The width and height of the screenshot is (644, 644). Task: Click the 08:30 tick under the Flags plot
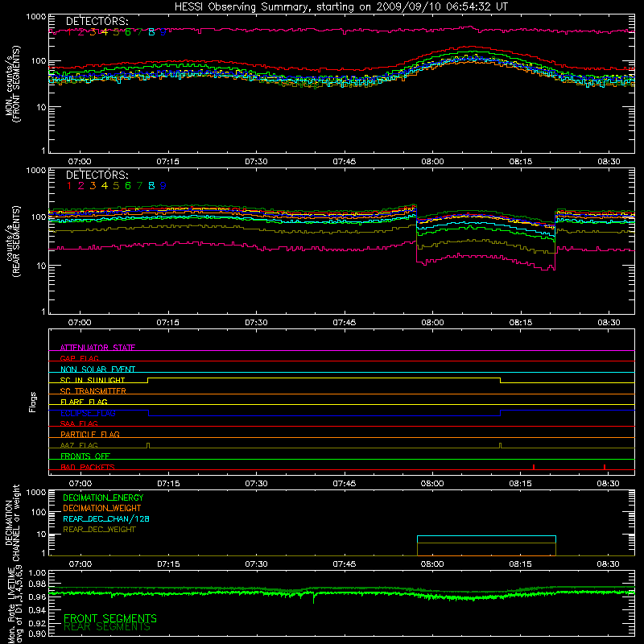coord(608,484)
